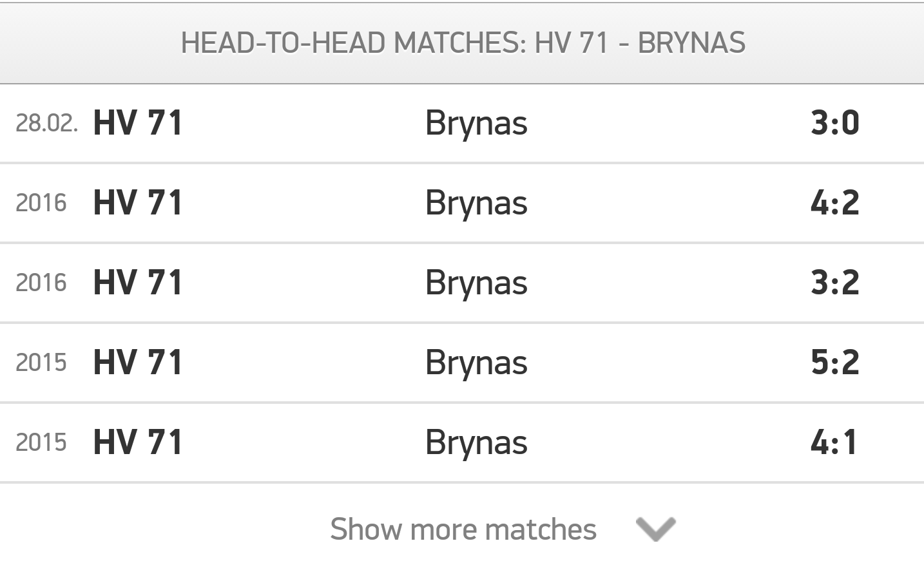
Task: Click HV 71 in the 4:2 row
Action: [x=138, y=202]
